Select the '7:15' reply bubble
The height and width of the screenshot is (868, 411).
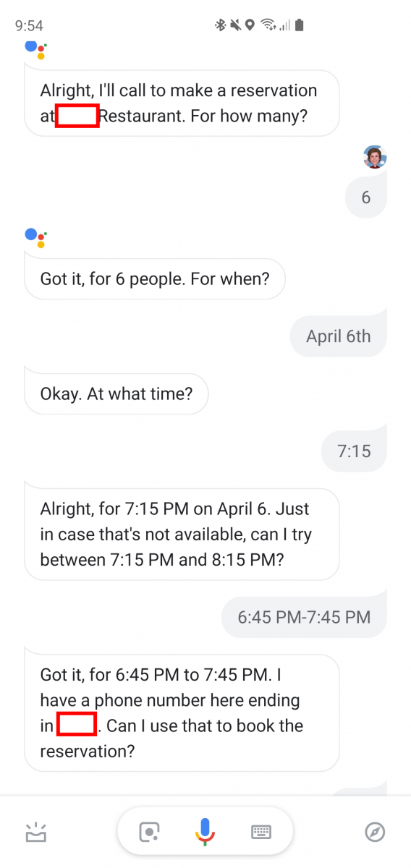(354, 451)
